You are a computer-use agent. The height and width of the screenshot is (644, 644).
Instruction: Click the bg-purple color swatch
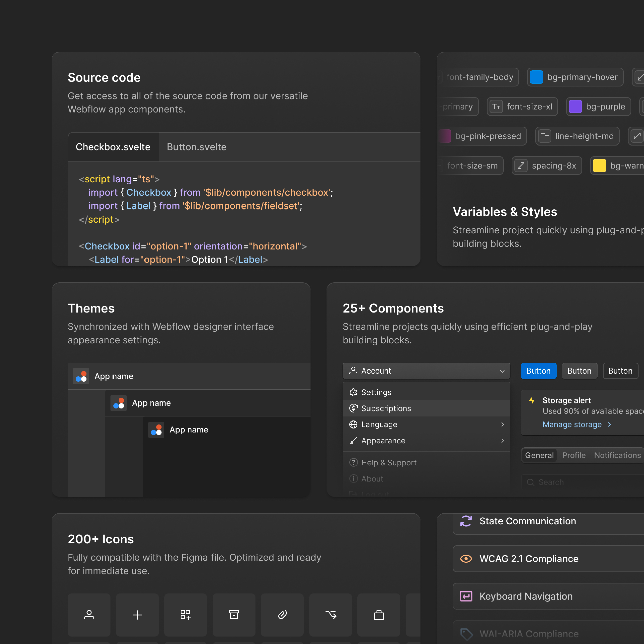(x=575, y=107)
